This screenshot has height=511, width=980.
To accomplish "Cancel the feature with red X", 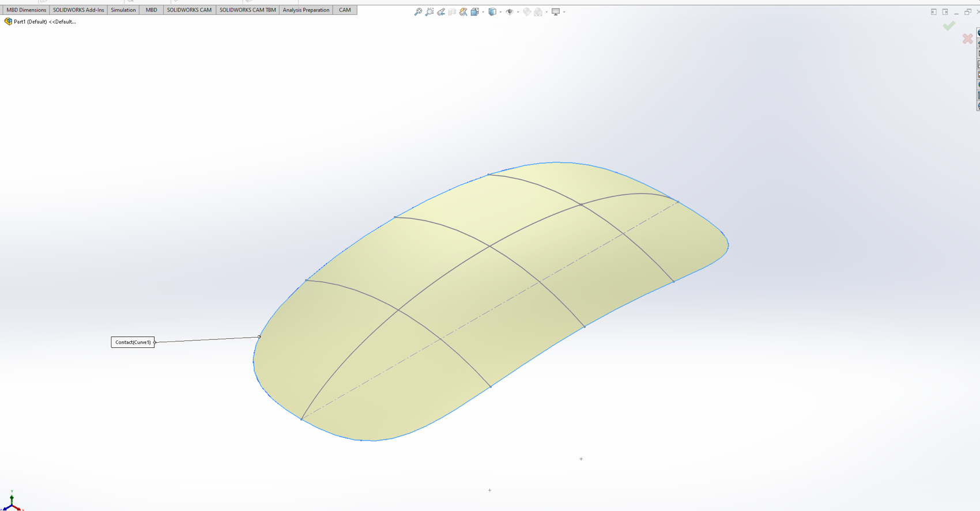I will pyautogui.click(x=967, y=39).
